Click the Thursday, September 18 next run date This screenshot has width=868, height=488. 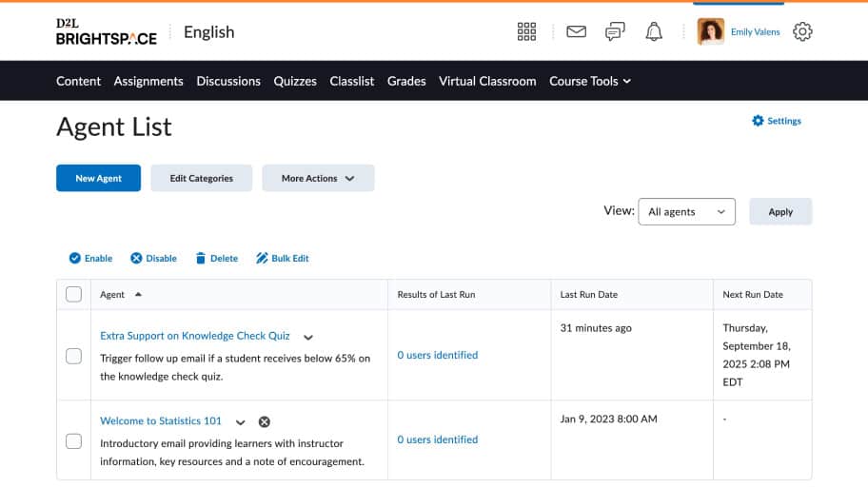[x=757, y=355]
